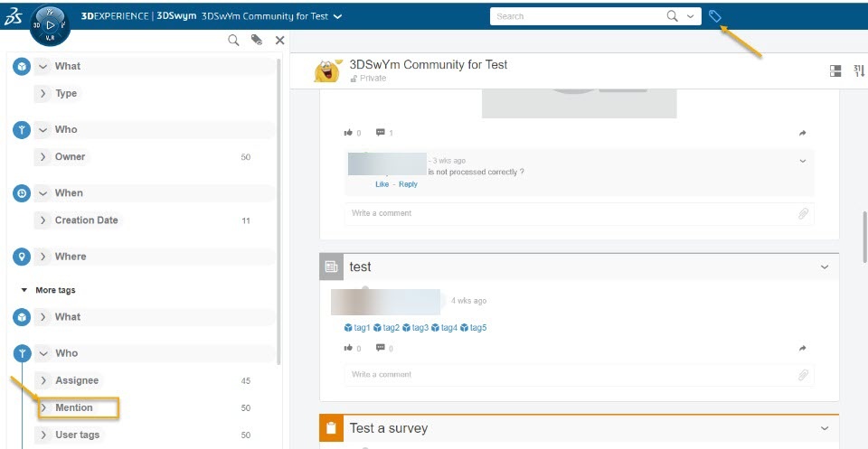Click the tag panel vertical scrollbar
Image resolution: width=868 pixels, height=449 pixels.
(279, 211)
